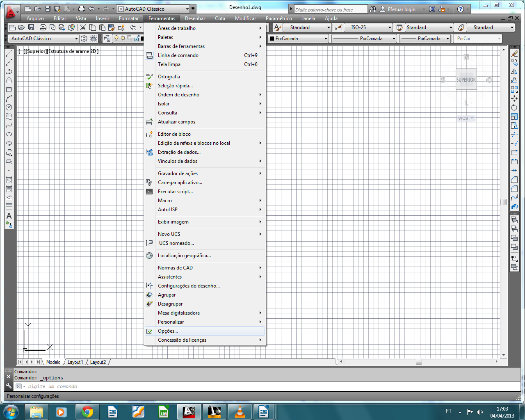The height and width of the screenshot is (420, 525).
Task: Open the AutoCAD application menu button
Action: [11, 12]
